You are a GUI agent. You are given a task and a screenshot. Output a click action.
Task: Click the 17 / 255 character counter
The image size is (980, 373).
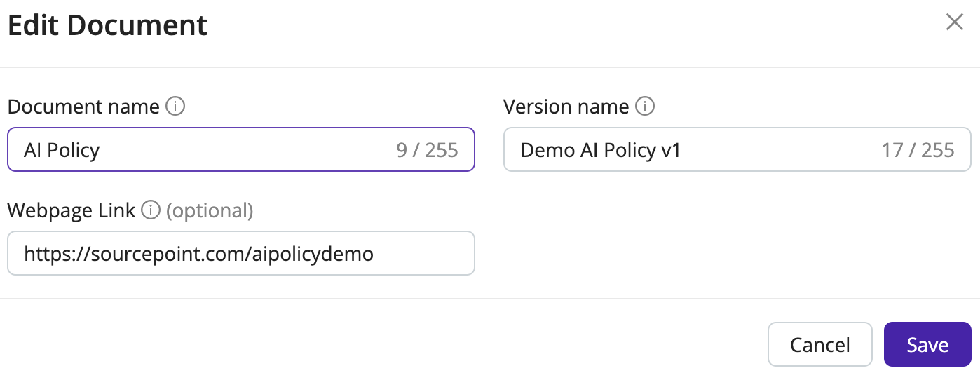pos(918,150)
